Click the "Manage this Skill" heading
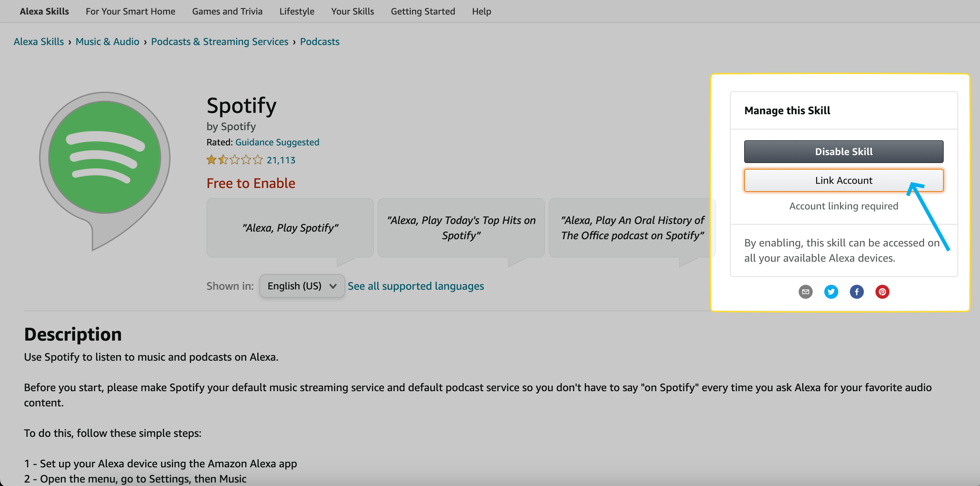Viewport: 980px width, 486px height. pyautogui.click(x=787, y=110)
